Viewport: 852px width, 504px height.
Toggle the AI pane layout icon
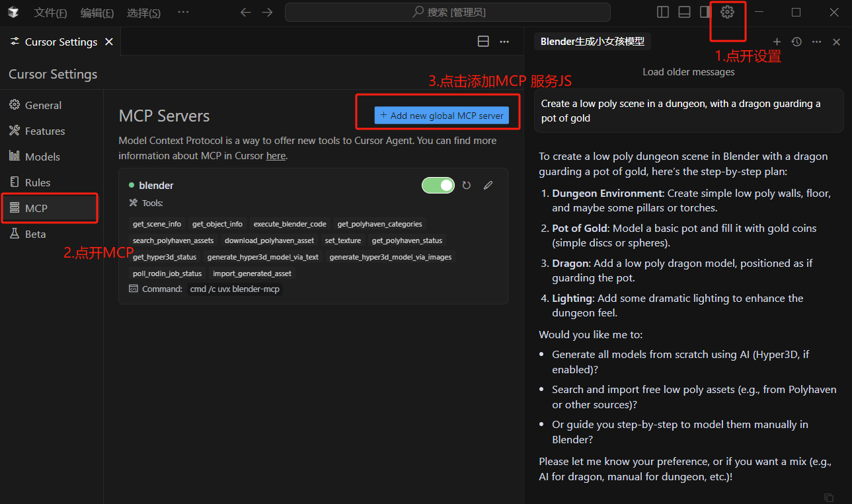pyautogui.click(x=705, y=12)
